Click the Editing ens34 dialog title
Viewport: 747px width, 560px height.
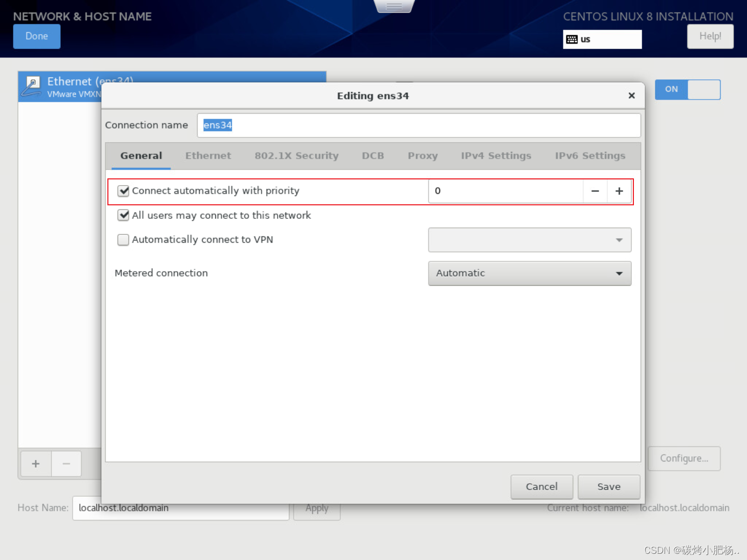[373, 96]
